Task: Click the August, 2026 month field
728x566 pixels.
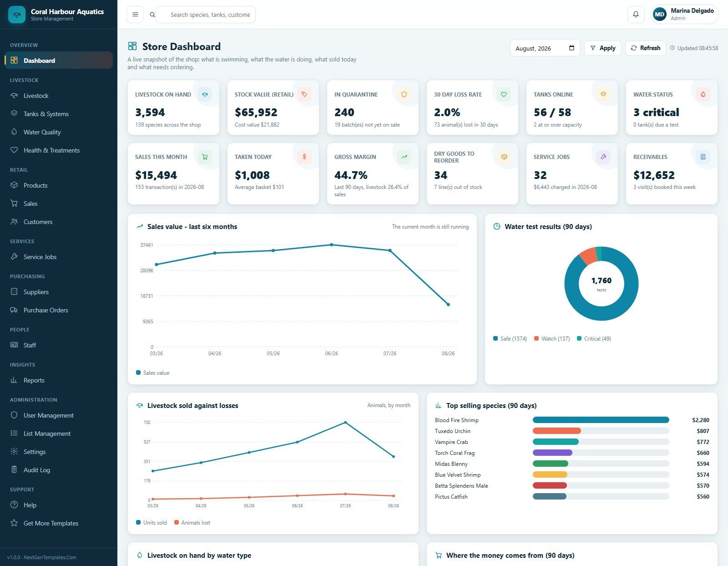Action: point(545,48)
